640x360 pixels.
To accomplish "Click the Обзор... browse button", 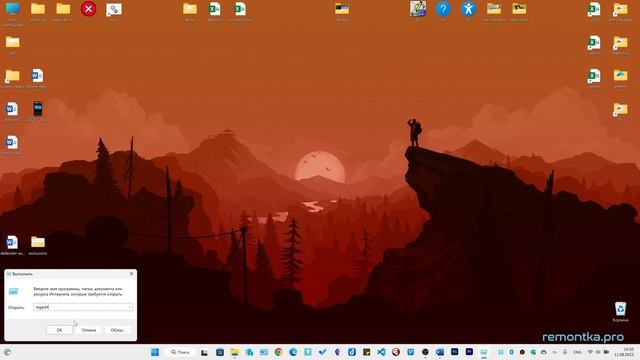I will coord(118,330).
